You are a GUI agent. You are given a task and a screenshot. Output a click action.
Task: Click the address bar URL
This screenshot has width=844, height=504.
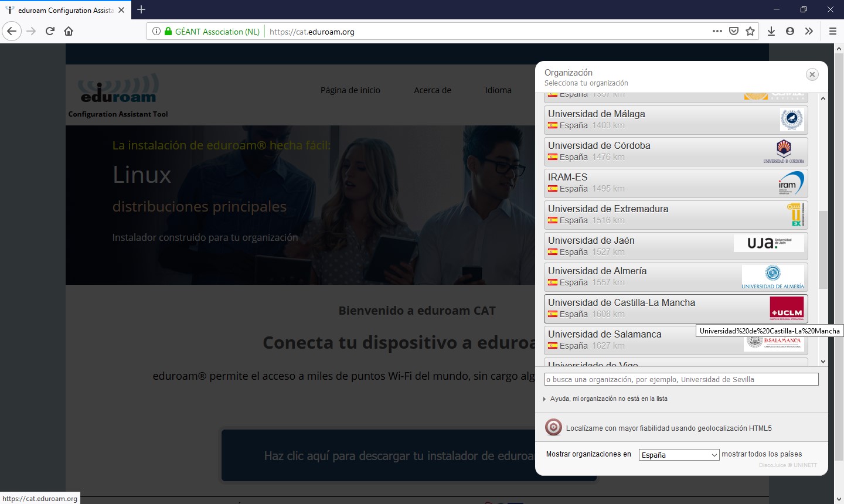click(x=312, y=32)
